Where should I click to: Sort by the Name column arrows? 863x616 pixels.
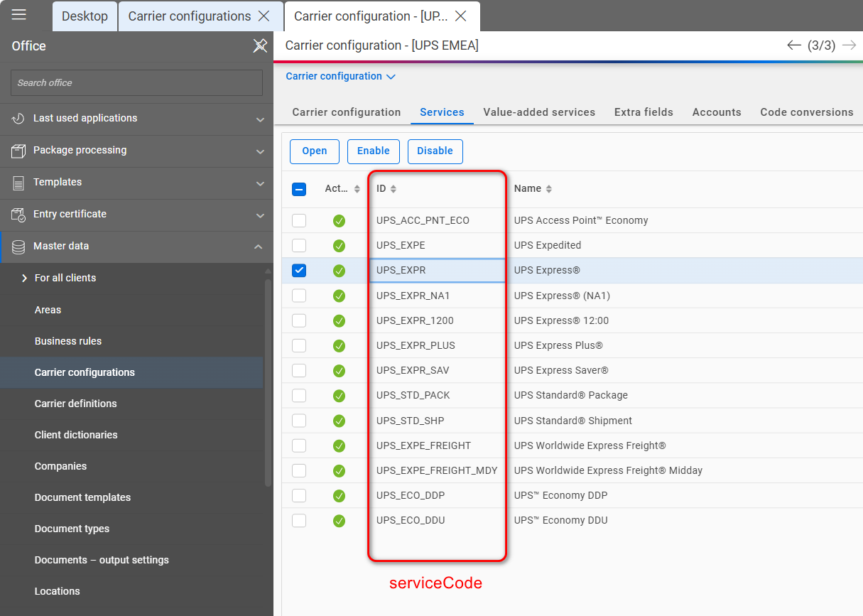coord(548,189)
